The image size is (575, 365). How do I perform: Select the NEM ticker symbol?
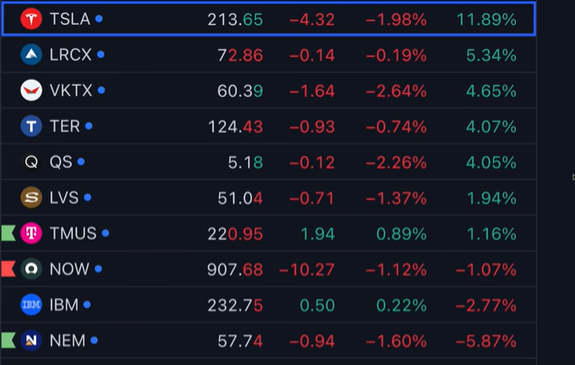point(67,341)
